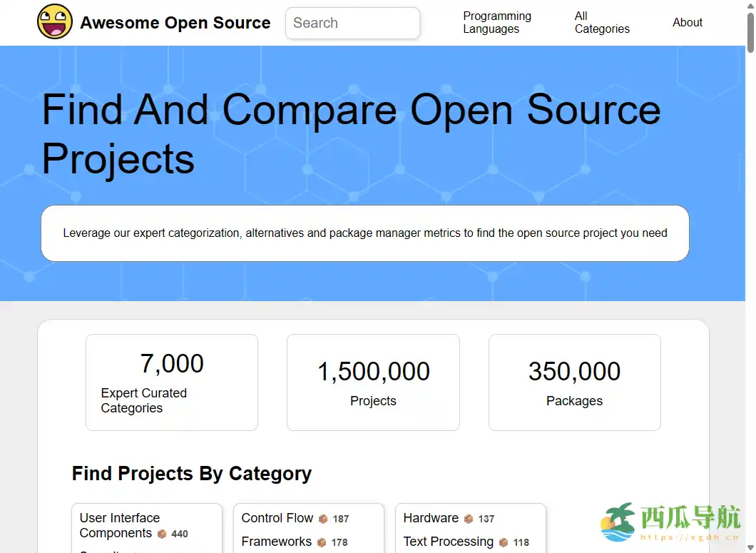Open the User Interface Components category
Viewport: 756px width, 553px height.
pyautogui.click(x=119, y=525)
